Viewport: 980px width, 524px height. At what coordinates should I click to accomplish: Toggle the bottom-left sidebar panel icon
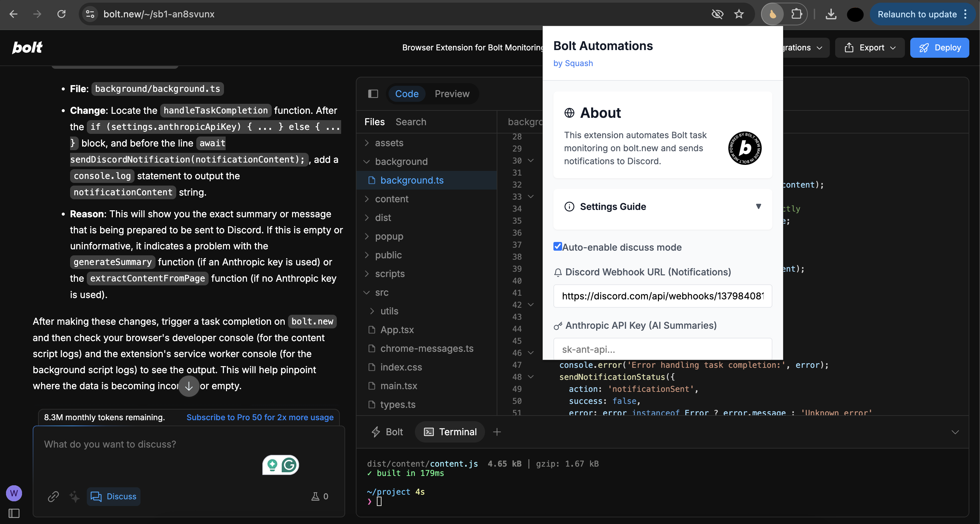14,513
